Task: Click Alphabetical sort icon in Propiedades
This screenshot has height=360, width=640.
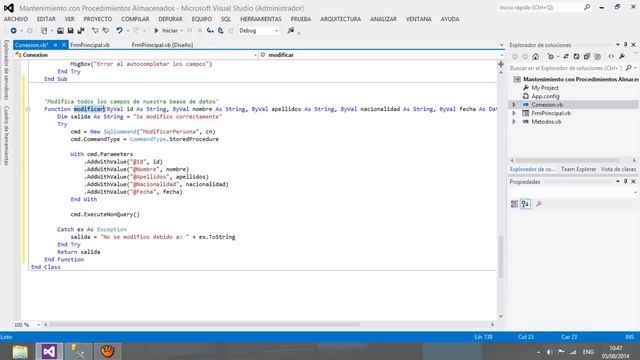Action: 525,204
